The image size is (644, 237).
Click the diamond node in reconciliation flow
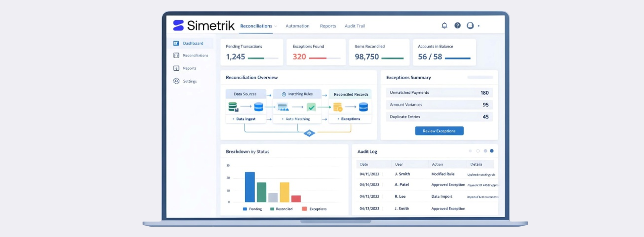click(309, 133)
